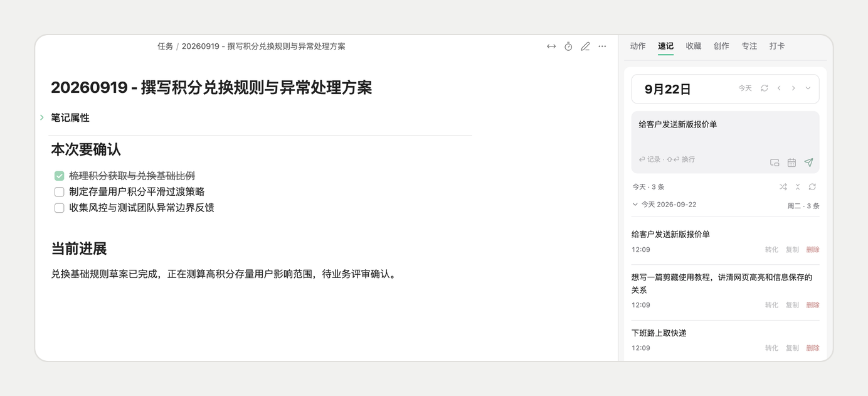The image size is (868, 396).
Task: Open the timer stopwatch icon
Action: tap(568, 46)
